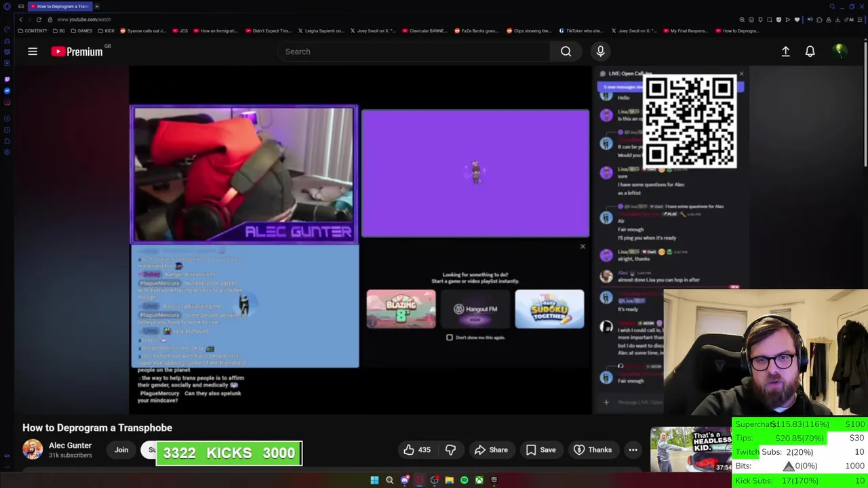Toggle browser tab sound speaker icon
Viewport: 868px width, 488px height.
[x=810, y=20]
